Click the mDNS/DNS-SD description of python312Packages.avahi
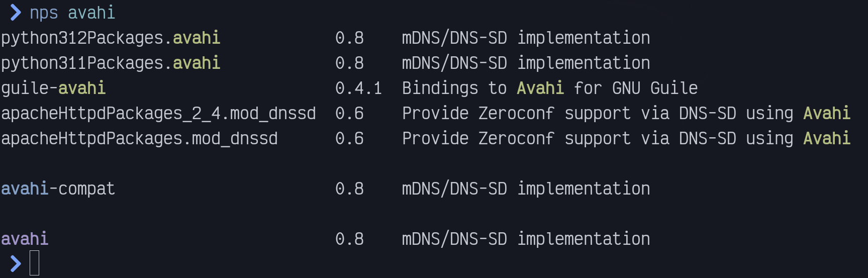Screen dimensions: 868x278 [x=526, y=38]
